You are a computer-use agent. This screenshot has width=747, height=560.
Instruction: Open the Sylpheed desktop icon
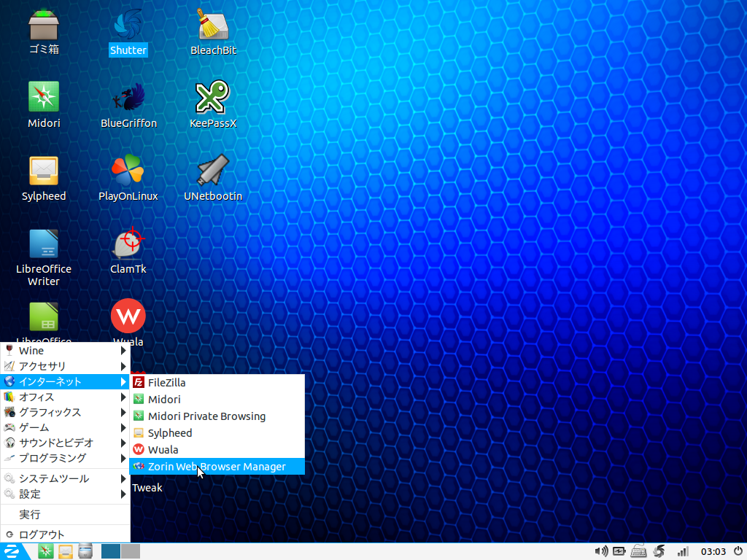[43, 178]
